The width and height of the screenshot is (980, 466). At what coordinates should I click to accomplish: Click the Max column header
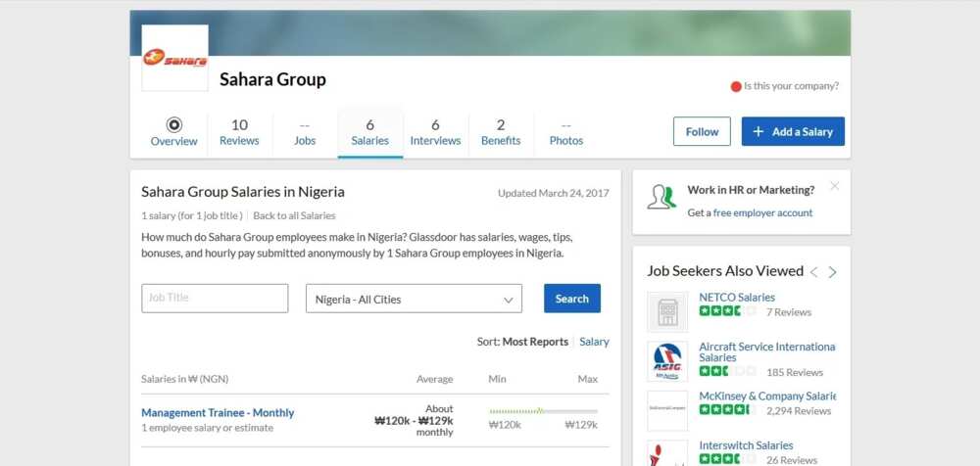tap(587, 379)
